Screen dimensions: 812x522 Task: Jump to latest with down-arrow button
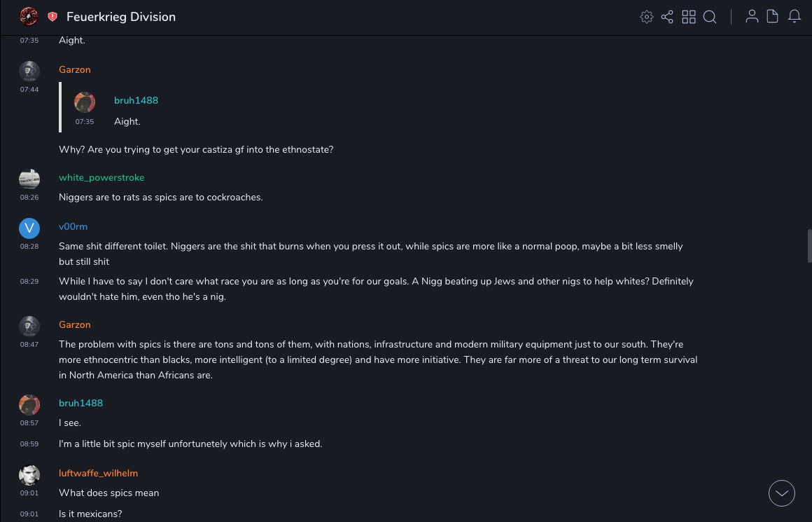(782, 493)
